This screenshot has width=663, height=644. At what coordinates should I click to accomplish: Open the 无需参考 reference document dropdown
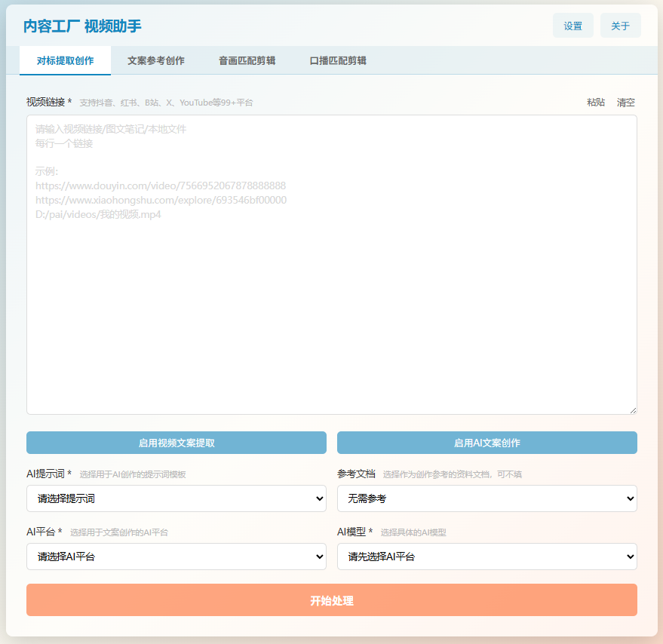487,498
